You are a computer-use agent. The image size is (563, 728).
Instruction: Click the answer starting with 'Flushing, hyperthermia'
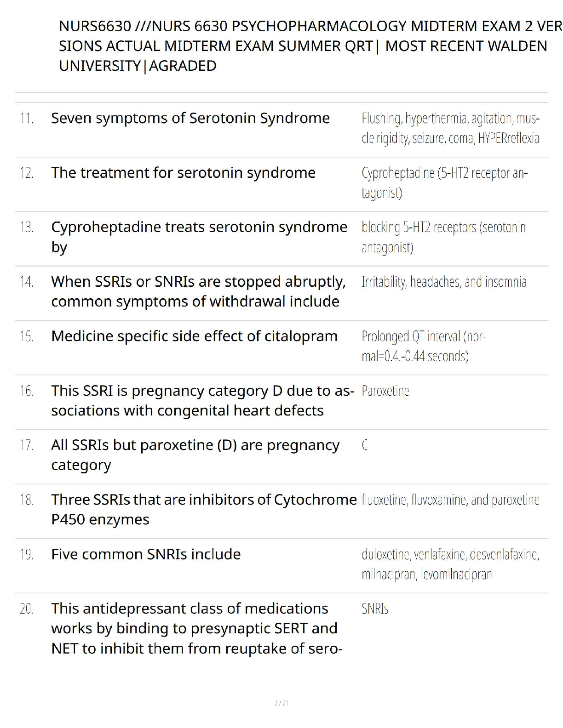pyautogui.click(x=450, y=128)
